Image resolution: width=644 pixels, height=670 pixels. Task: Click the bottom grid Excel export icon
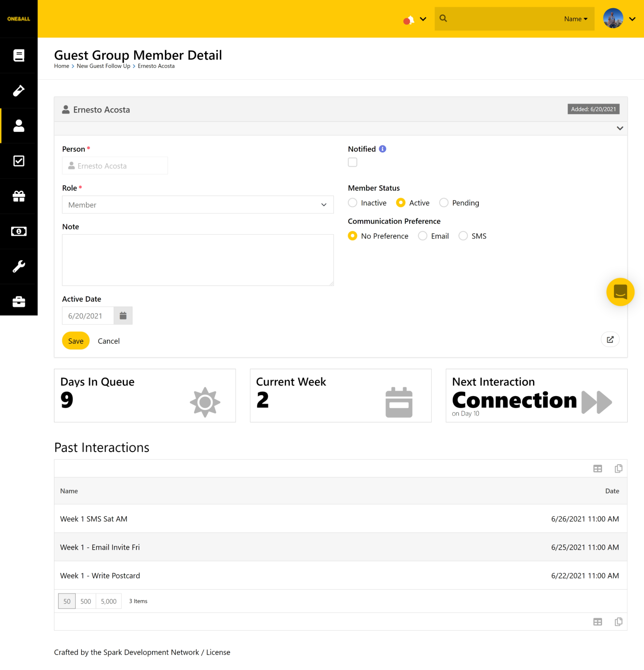click(597, 622)
